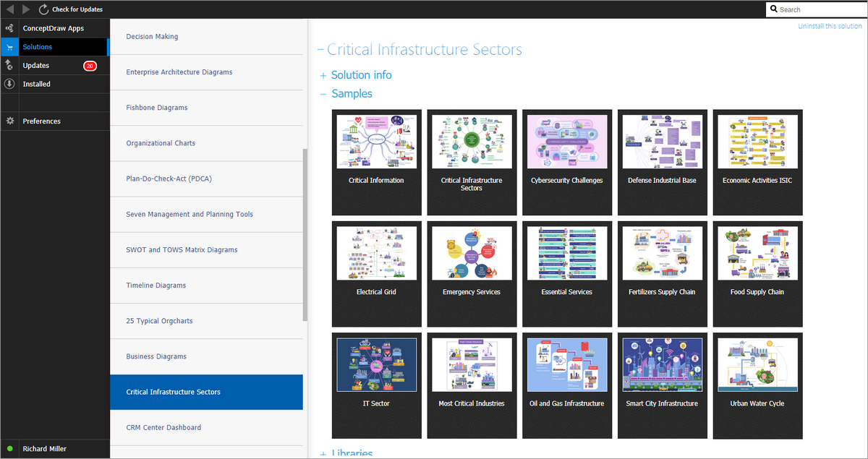The width and height of the screenshot is (868, 459).
Task: Expand the Solution info section
Action: [356, 75]
